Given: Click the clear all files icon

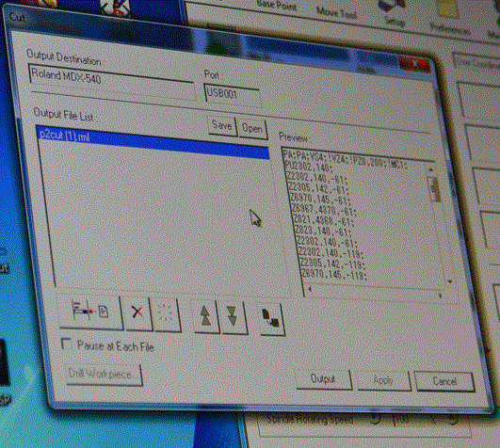Looking at the screenshot, I should (166, 313).
